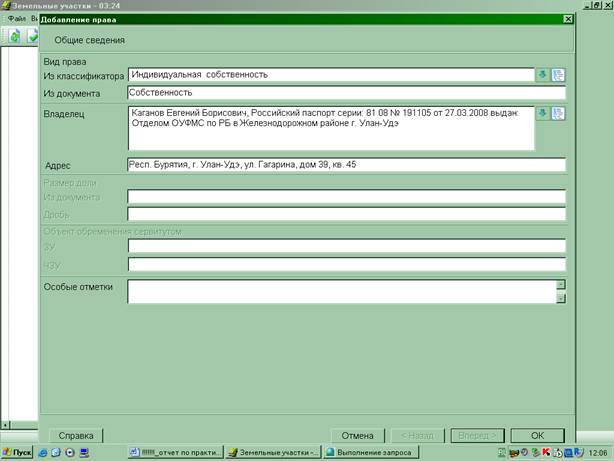Open the Пуск start menu
614x461 pixels.
[17, 452]
